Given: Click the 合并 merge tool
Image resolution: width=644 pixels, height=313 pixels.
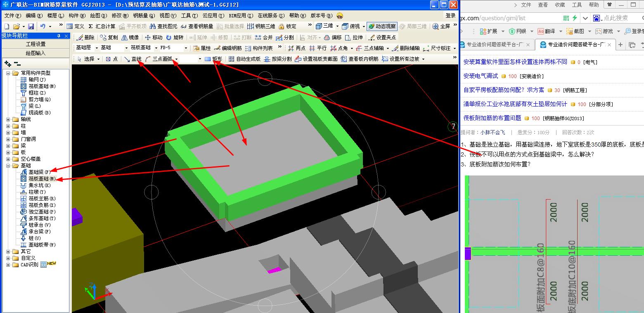Looking at the screenshot, I should 264,37.
